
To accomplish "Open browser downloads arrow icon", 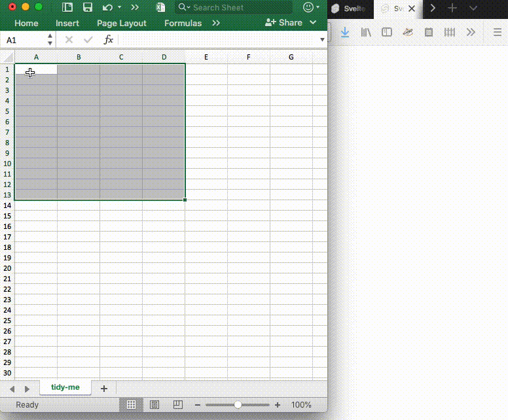I will (x=345, y=32).
